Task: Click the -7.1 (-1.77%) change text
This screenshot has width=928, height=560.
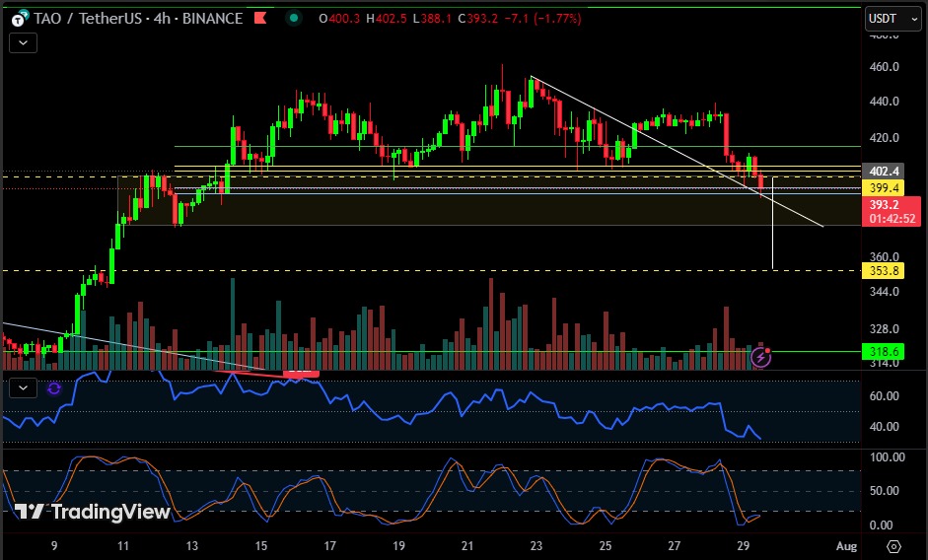Action: [542, 19]
